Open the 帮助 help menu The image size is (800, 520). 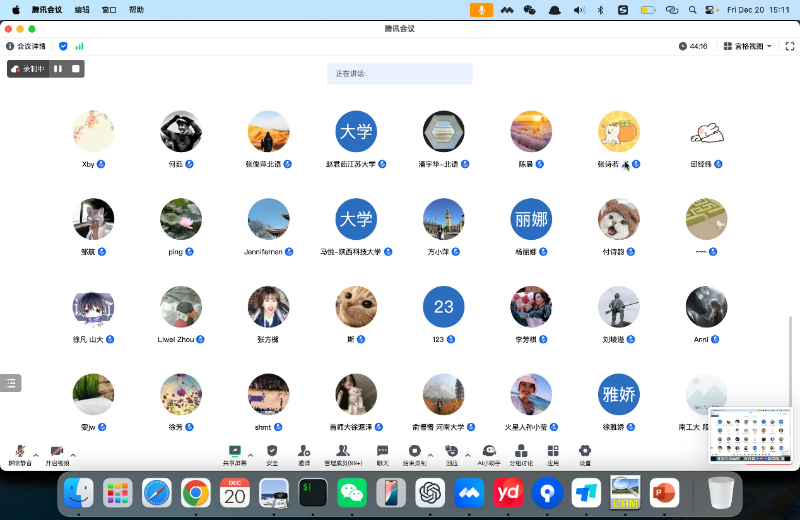(136, 9)
